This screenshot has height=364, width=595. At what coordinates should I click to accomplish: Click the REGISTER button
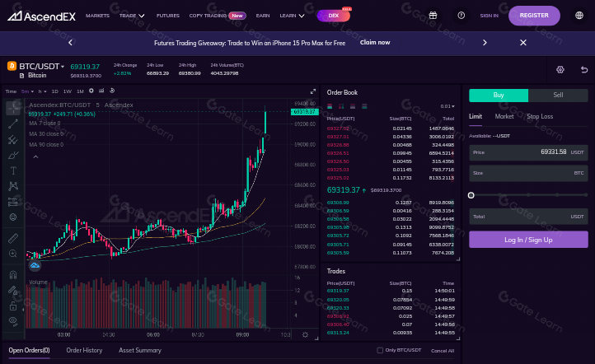(534, 16)
